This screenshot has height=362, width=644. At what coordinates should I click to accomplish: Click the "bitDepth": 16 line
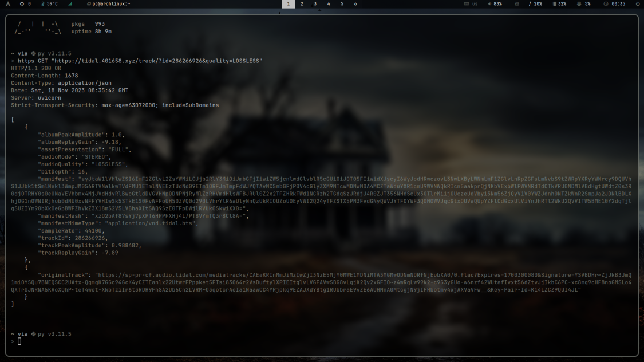point(63,172)
